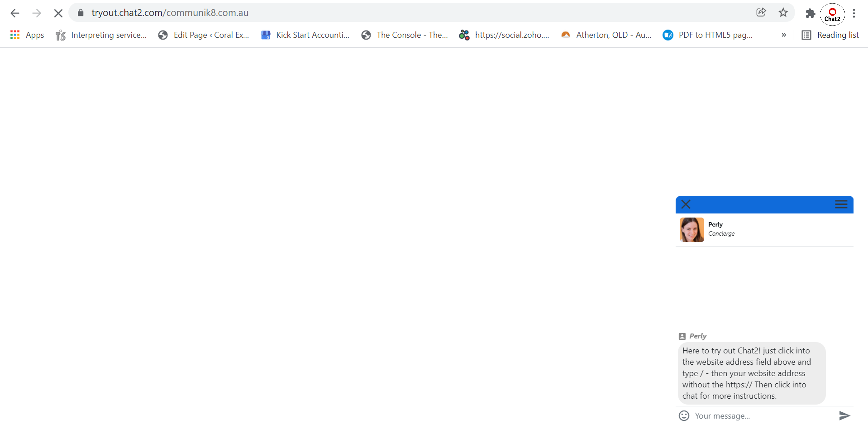Open Kick Start Accounting bookmark
The width and height of the screenshot is (868, 439).
[x=305, y=35]
